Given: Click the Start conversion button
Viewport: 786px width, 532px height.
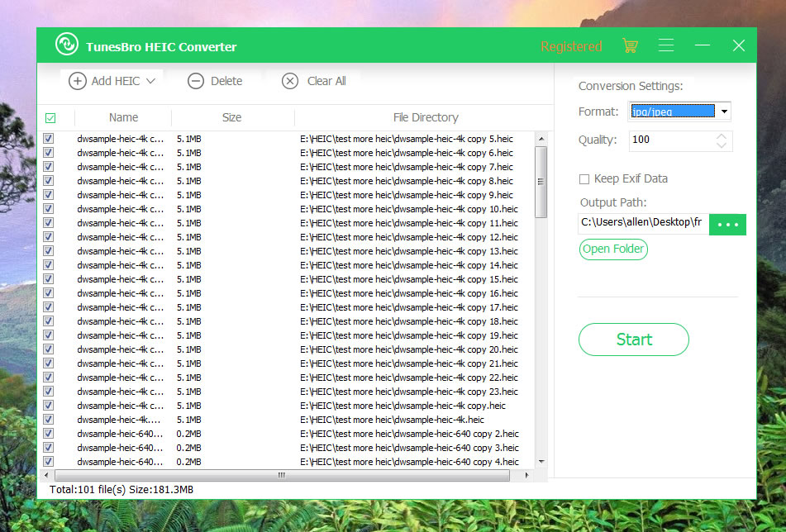Looking at the screenshot, I should click(634, 340).
